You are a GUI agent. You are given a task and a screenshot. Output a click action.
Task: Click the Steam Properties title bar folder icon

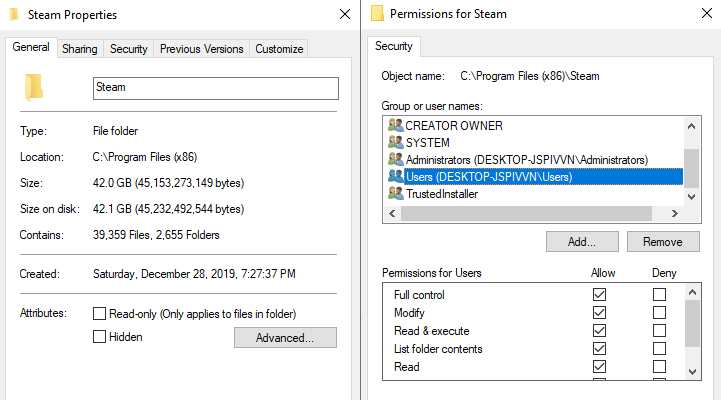(14, 14)
